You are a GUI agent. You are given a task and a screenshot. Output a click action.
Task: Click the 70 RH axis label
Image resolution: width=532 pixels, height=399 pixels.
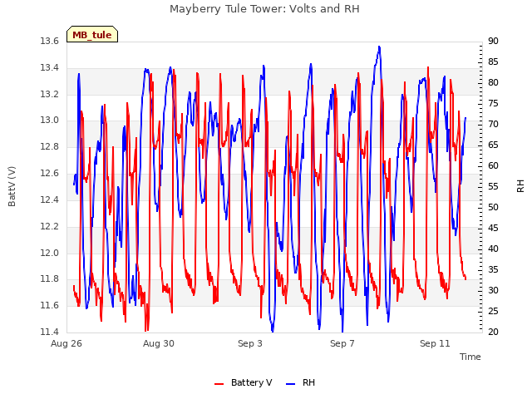493,124
